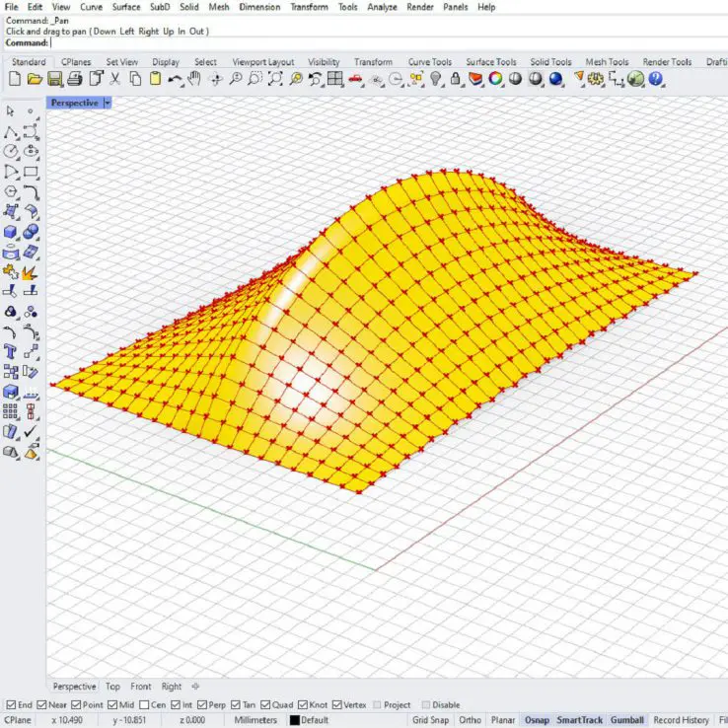The width and height of the screenshot is (728, 728).
Task: Select the Rectangle tool in left sidebar
Action: pyautogui.click(x=31, y=173)
